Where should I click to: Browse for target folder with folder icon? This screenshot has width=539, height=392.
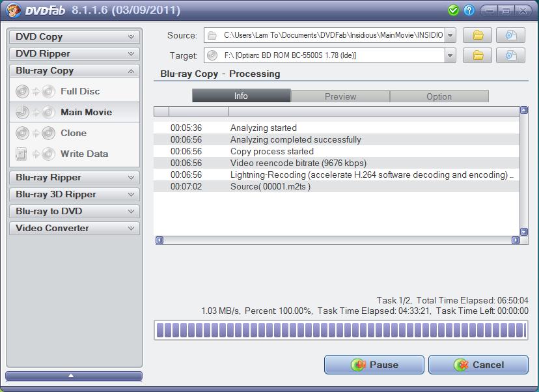coord(477,55)
